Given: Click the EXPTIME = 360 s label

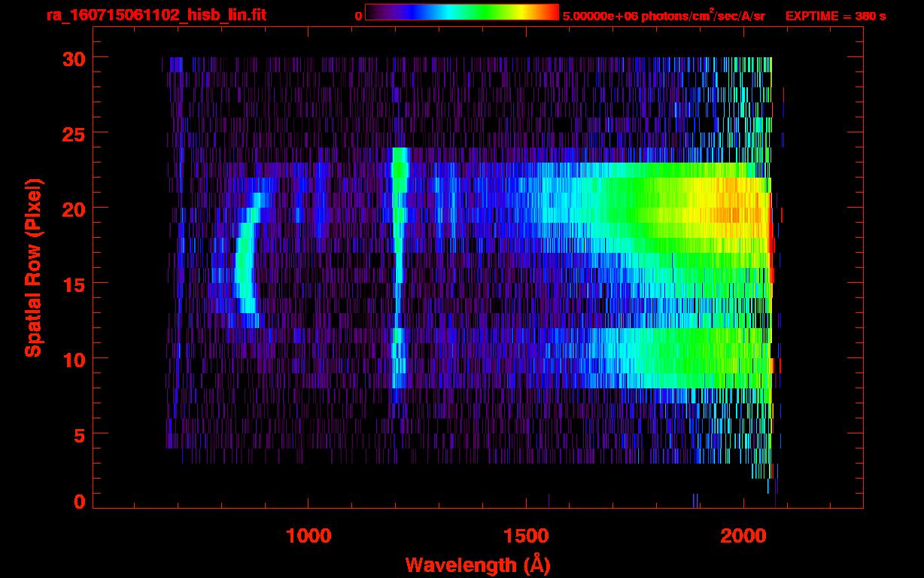Looking at the screenshot, I should (835, 16).
